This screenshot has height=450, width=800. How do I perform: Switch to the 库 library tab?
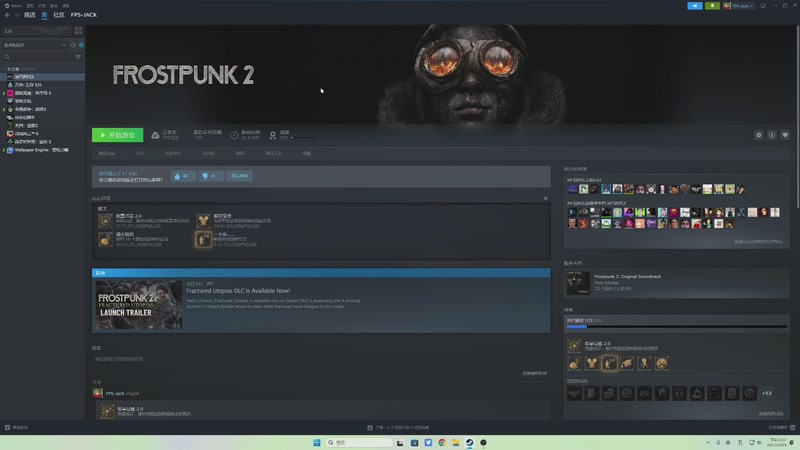coord(44,15)
